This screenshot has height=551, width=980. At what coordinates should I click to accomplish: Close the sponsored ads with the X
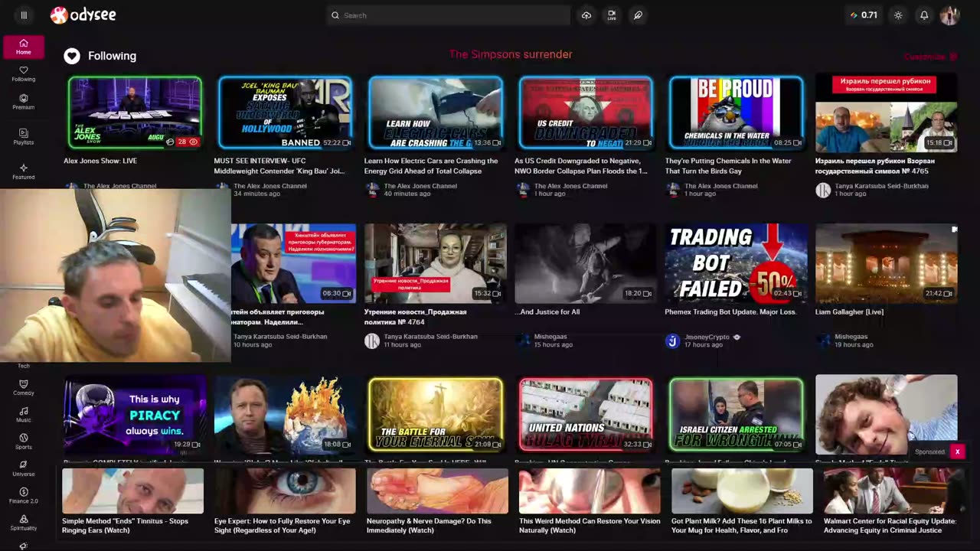(957, 452)
